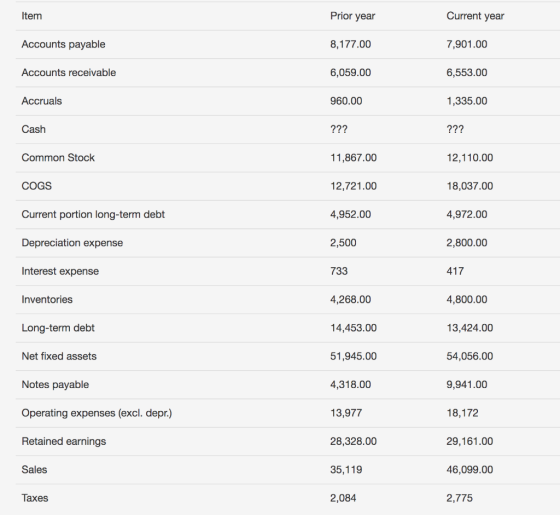Click Long-term debt current value 13,424.00
This screenshot has width=560, height=515.
point(470,328)
